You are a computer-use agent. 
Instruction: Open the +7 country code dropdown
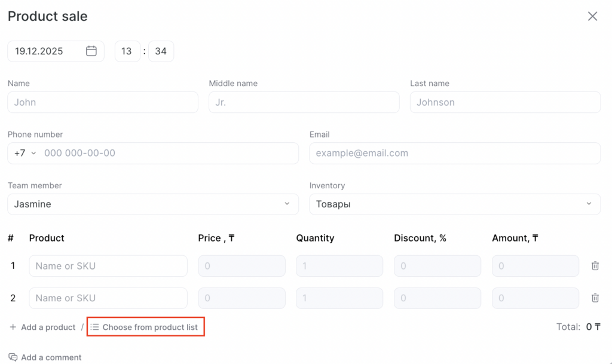[25, 153]
